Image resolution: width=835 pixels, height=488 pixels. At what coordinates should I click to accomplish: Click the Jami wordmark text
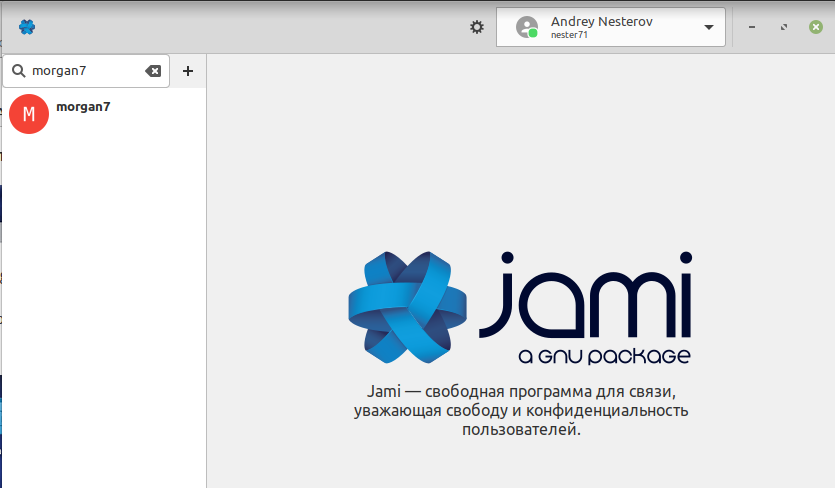pyautogui.click(x=585, y=296)
